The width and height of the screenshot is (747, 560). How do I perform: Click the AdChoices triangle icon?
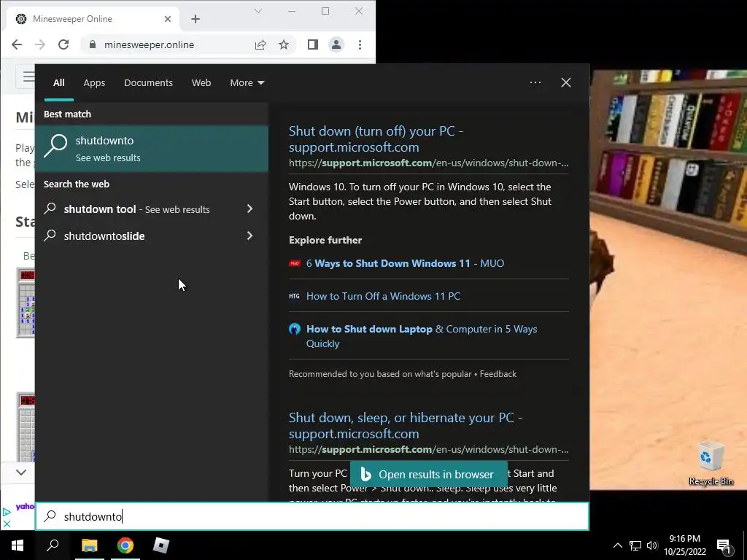tap(7, 513)
